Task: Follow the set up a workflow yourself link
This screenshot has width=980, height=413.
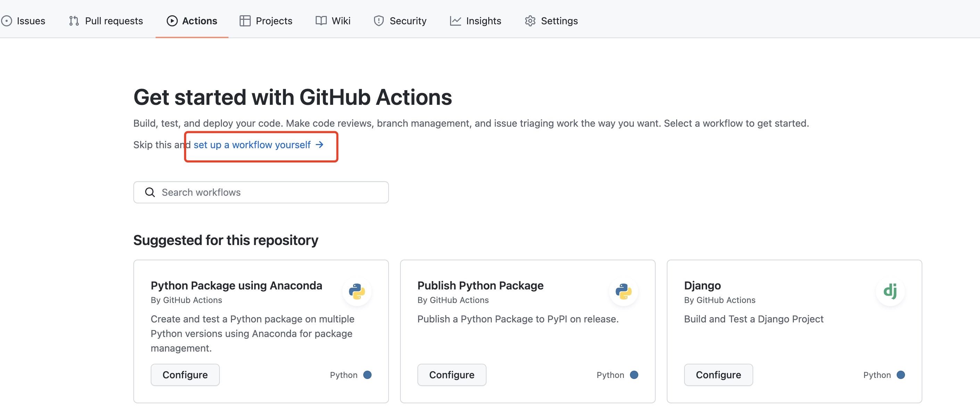Action: pos(258,145)
